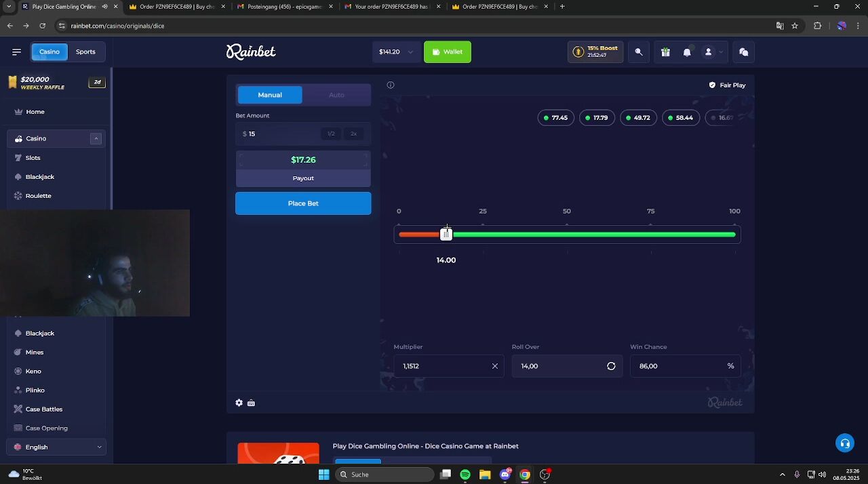Click the green section of the dice slider
Image resolution: width=868 pixels, height=484 pixels.
[x=594, y=235]
